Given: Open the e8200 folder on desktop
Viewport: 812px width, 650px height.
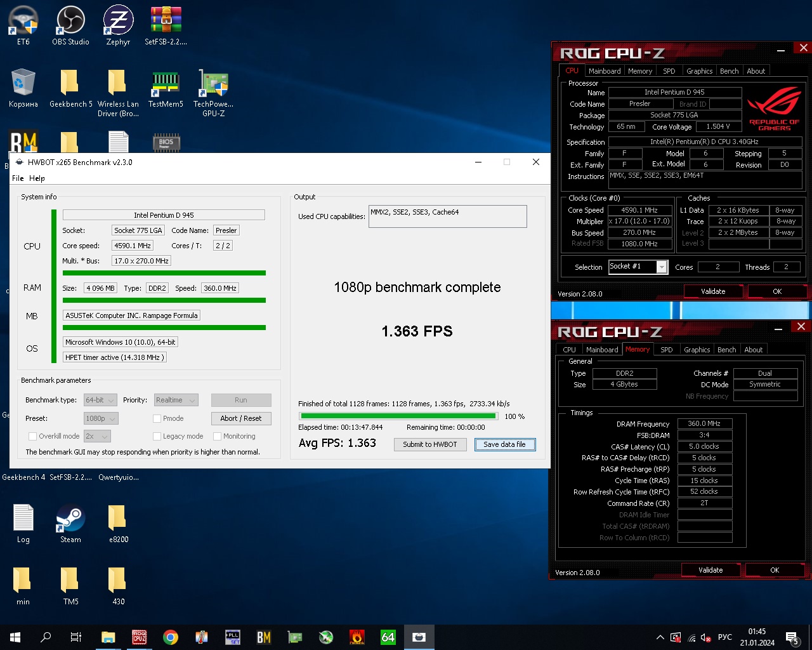Looking at the screenshot, I should (x=118, y=523).
